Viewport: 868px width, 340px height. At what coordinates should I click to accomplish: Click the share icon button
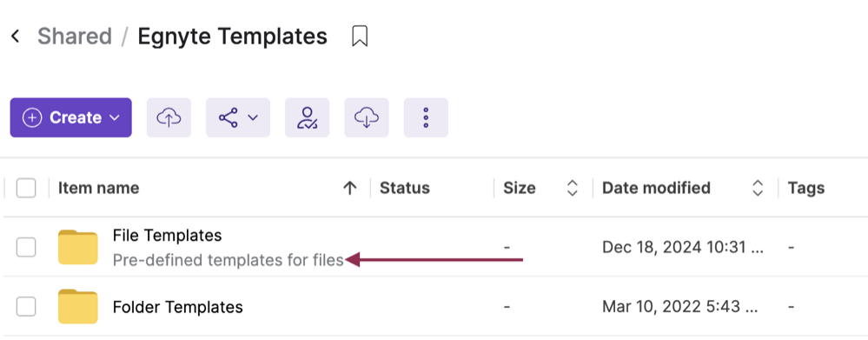[228, 117]
